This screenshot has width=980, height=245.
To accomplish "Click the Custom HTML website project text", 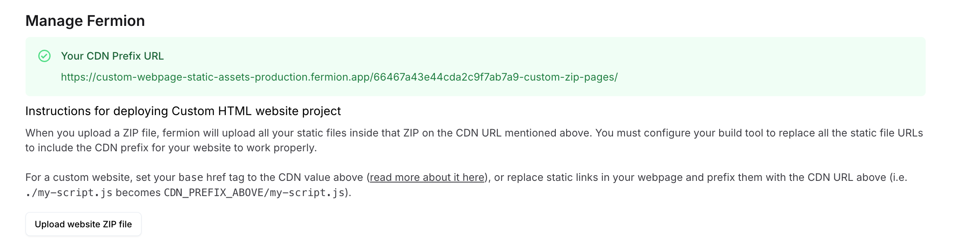I will pos(257,110).
